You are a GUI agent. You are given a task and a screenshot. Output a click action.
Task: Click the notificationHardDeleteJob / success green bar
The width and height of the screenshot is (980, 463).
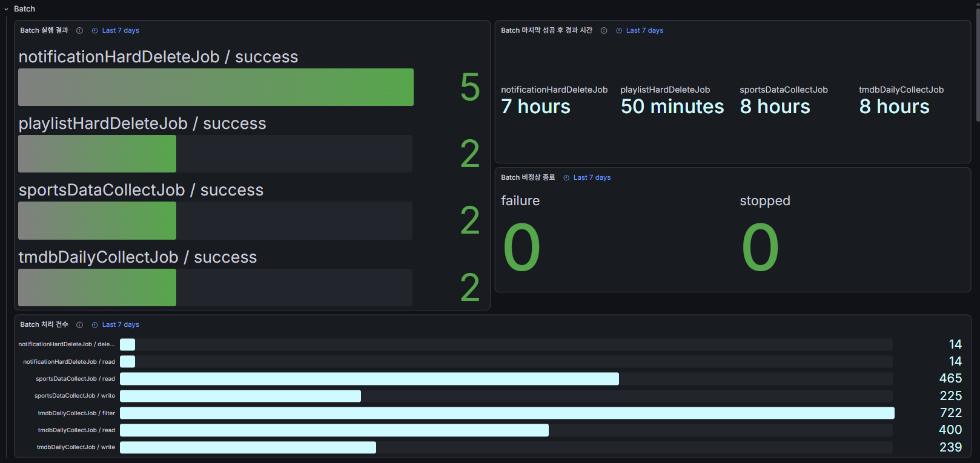pyautogui.click(x=216, y=87)
